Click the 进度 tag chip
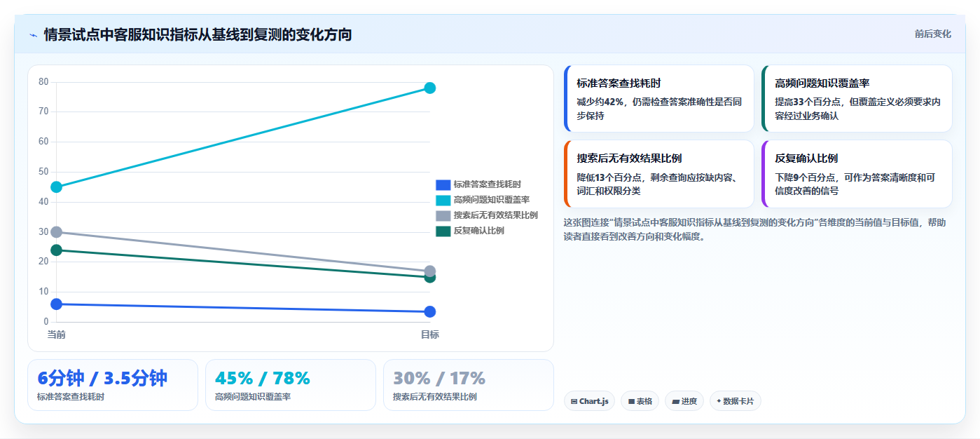The width and height of the screenshot is (980, 439). click(x=684, y=401)
